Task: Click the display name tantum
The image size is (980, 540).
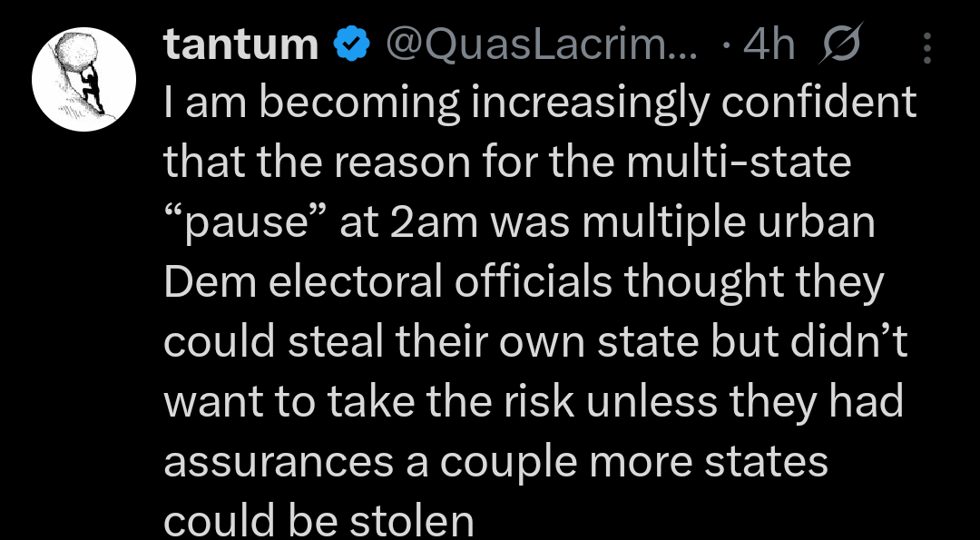Action: [x=240, y=45]
